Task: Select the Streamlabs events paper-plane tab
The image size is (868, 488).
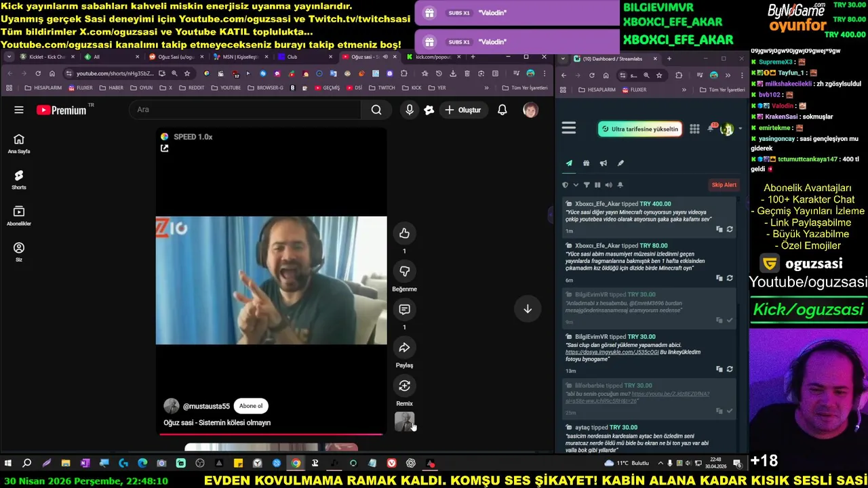Action: pos(569,163)
